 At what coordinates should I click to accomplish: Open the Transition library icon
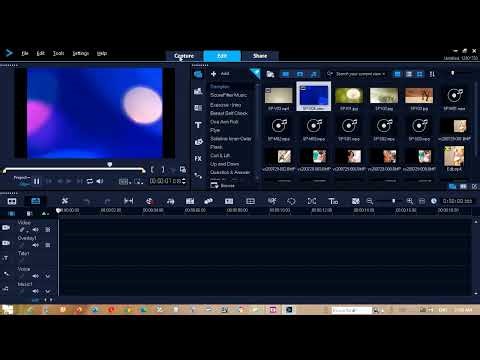tap(198, 108)
